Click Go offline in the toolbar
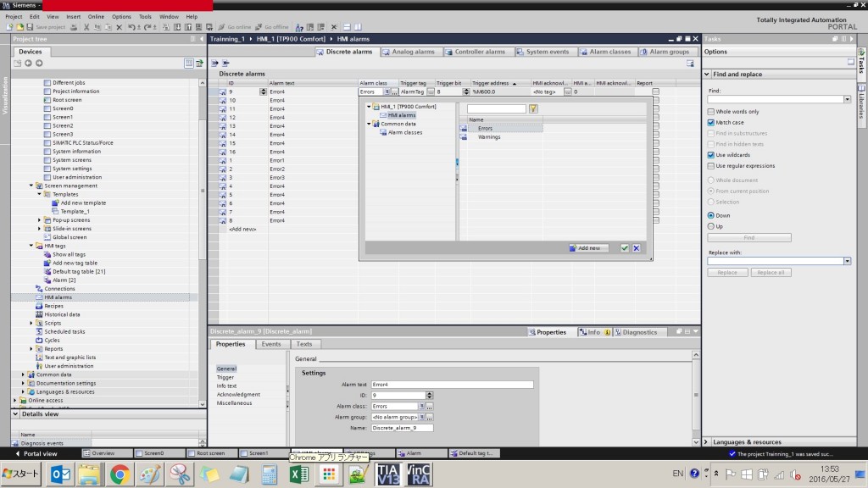This screenshot has height=488, width=868. [x=272, y=26]
